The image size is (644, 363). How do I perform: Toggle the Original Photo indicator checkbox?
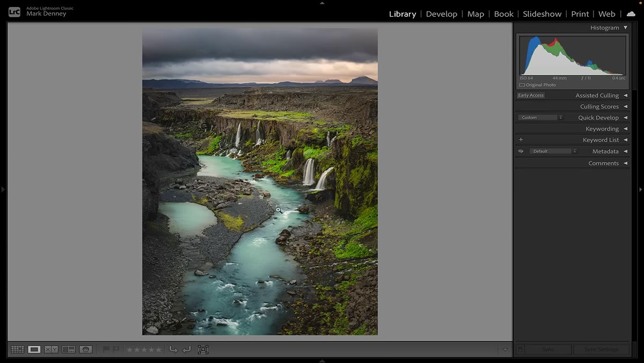pos(522,85)
